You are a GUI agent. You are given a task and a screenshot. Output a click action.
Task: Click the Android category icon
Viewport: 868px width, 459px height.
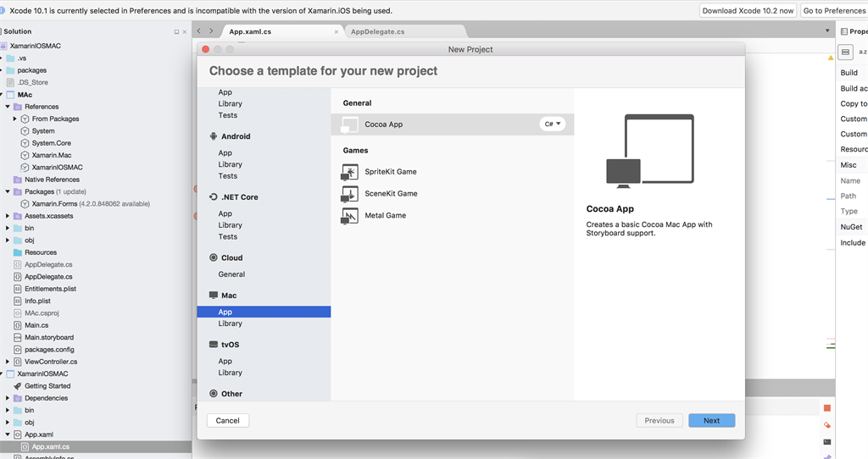click(x=213, y=136)
